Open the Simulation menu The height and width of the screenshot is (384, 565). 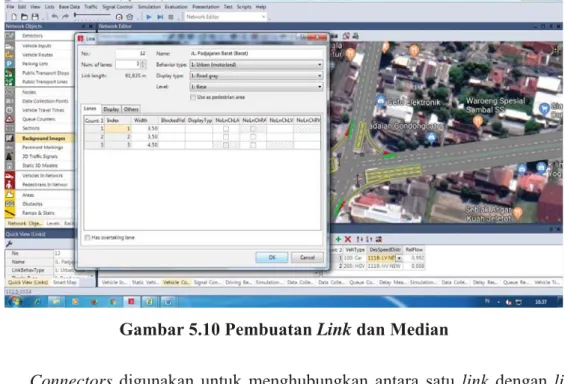click(149, 6)
